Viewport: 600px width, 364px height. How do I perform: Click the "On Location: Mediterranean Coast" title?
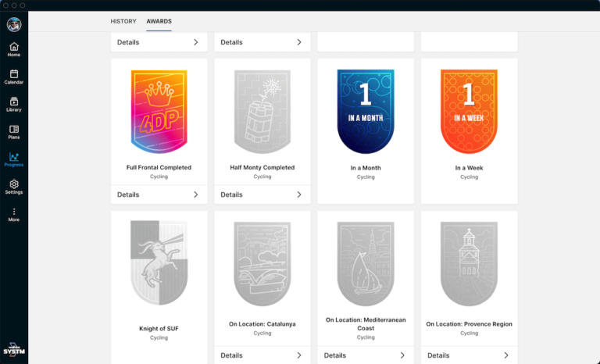coord(366,324)
